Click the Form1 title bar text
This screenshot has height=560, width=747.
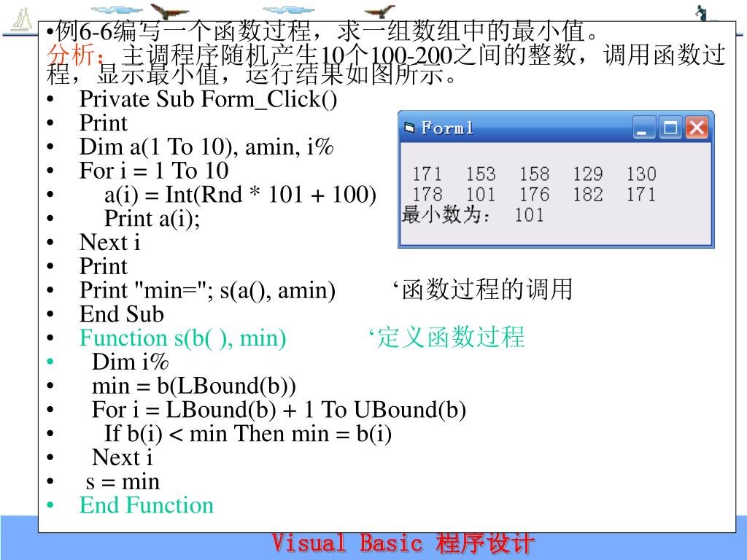447,128
